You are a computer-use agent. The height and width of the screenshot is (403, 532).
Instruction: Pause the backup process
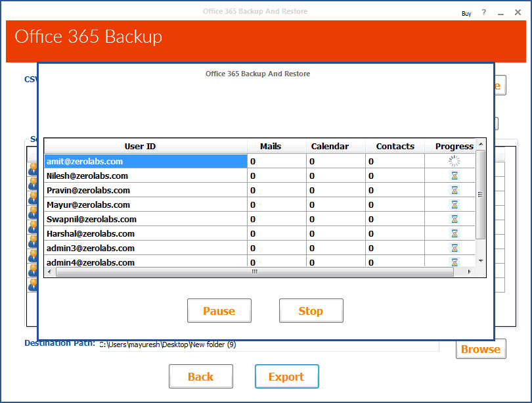[219, 311]
